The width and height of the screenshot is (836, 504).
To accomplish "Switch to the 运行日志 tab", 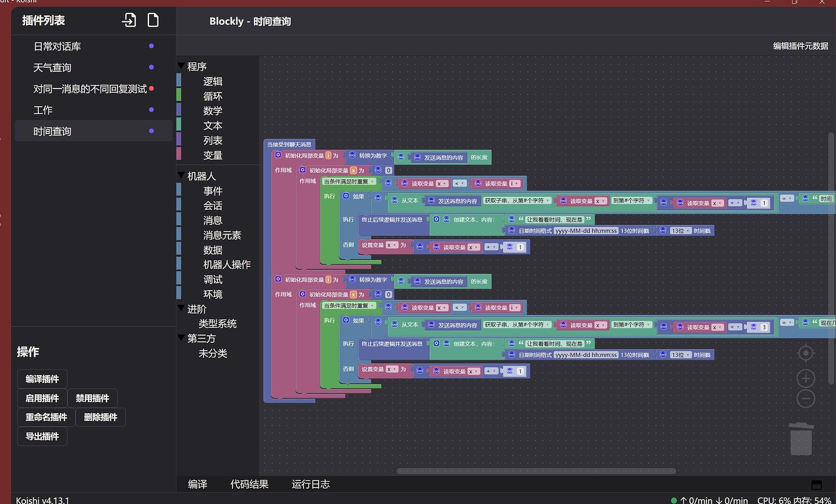I will pos(310,484).
